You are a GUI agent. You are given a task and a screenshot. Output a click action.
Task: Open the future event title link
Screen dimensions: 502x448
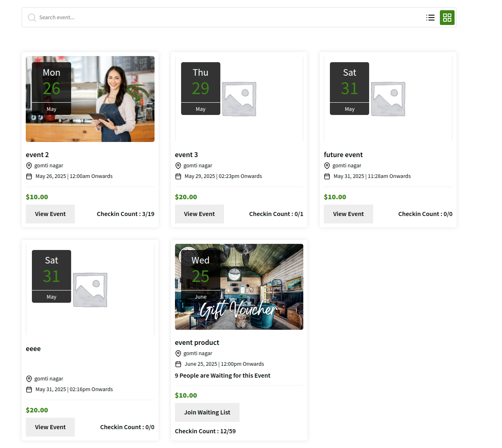pyautogui.click(x=343, y=155)
